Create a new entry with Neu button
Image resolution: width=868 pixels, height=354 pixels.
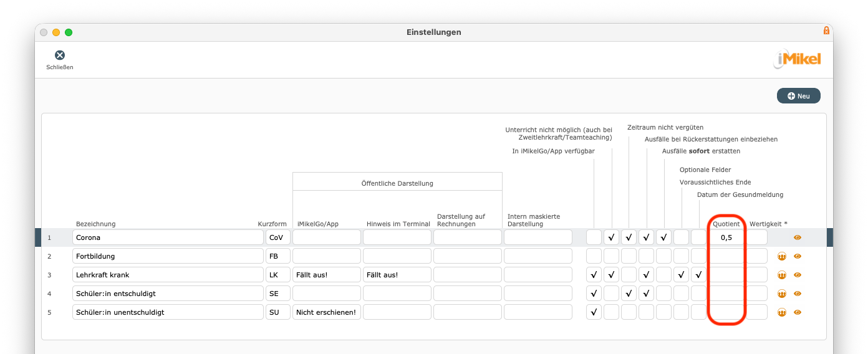pos(798,96)
